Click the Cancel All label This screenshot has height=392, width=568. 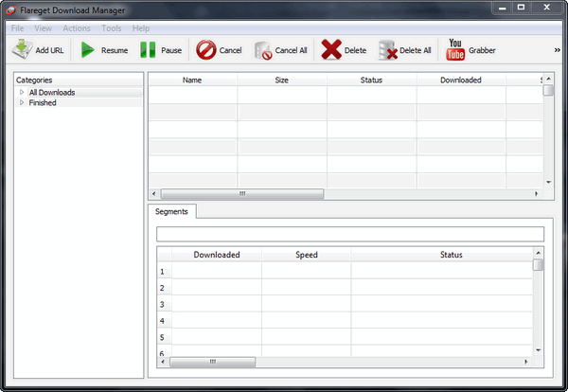click(291, 50)
